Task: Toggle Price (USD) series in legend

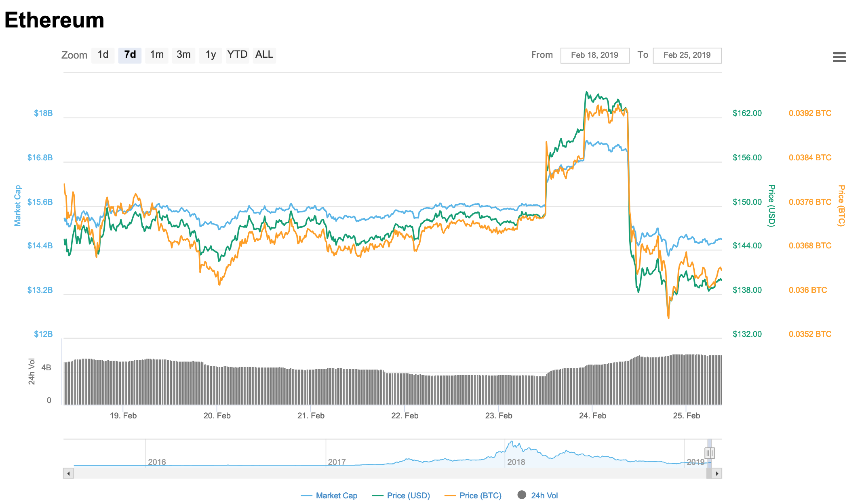Action: click(401, 496)
